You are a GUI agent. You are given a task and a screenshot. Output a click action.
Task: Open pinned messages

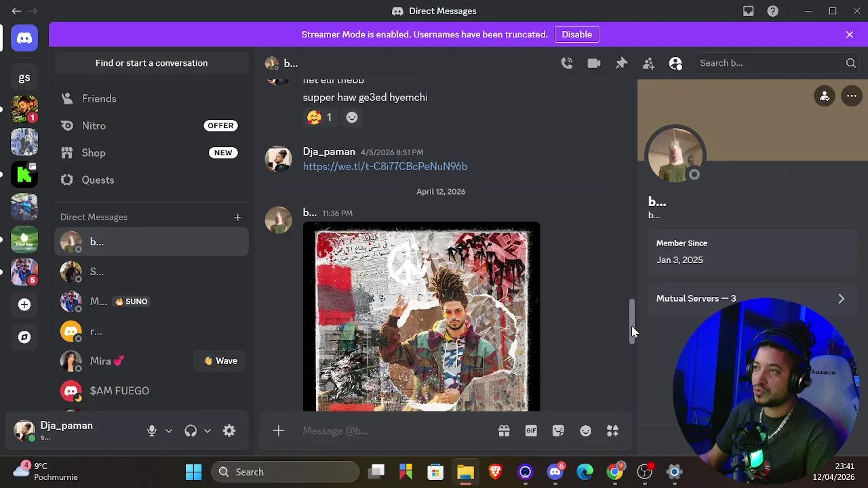(x=621, y=63)
